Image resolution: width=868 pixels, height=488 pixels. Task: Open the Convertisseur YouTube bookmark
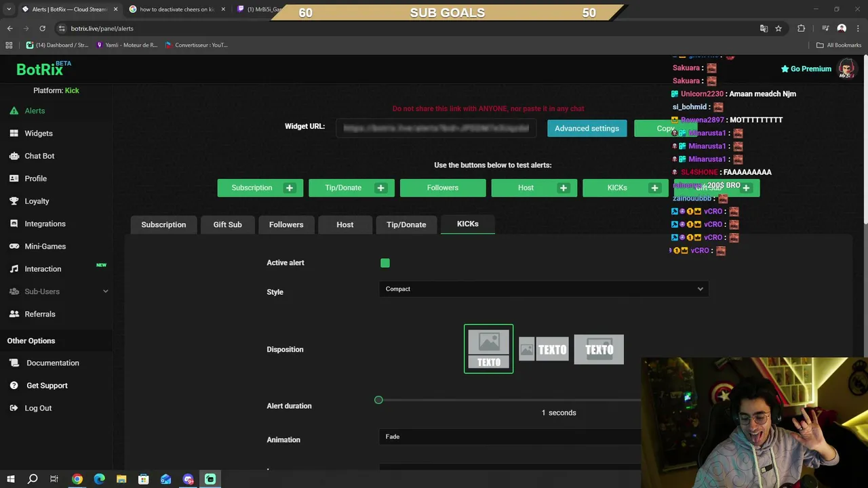click(196, 45)
